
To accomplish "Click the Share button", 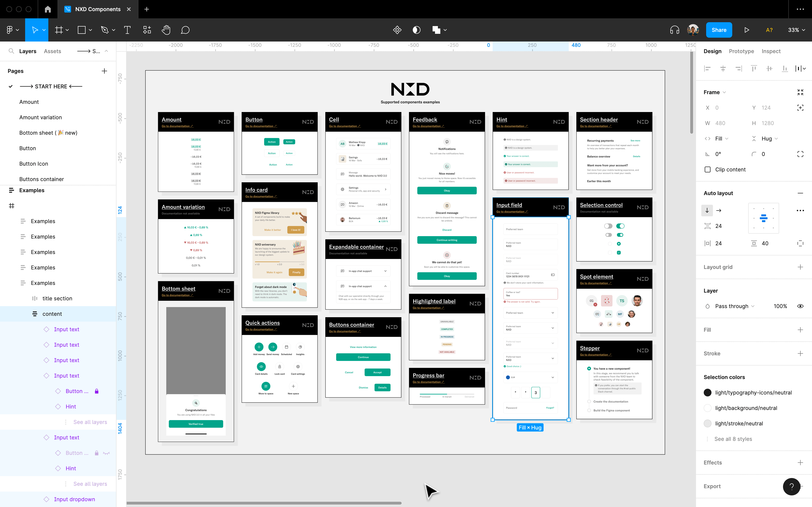I will coord(719,30).
